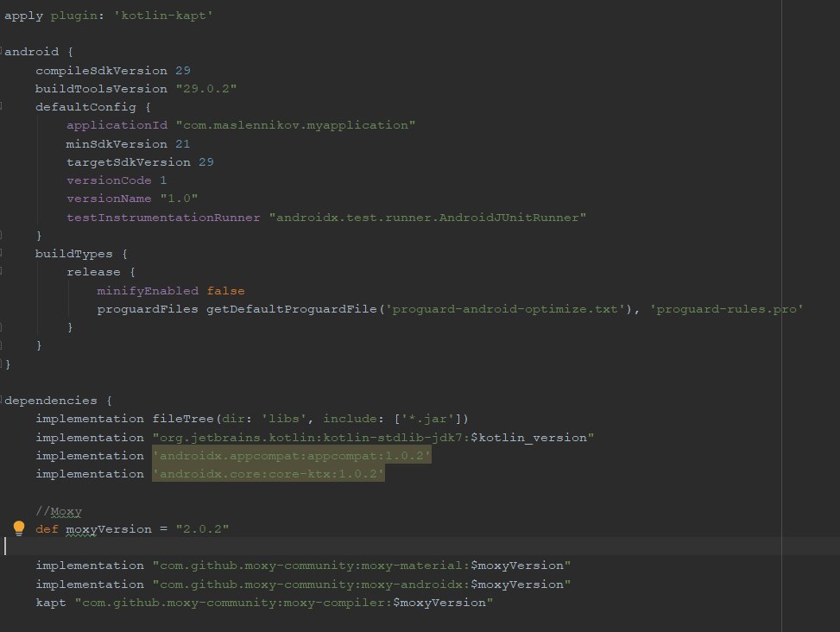Click the moxy-material dependency string
Screen dimensions: 840x632
tap(362, 566)
